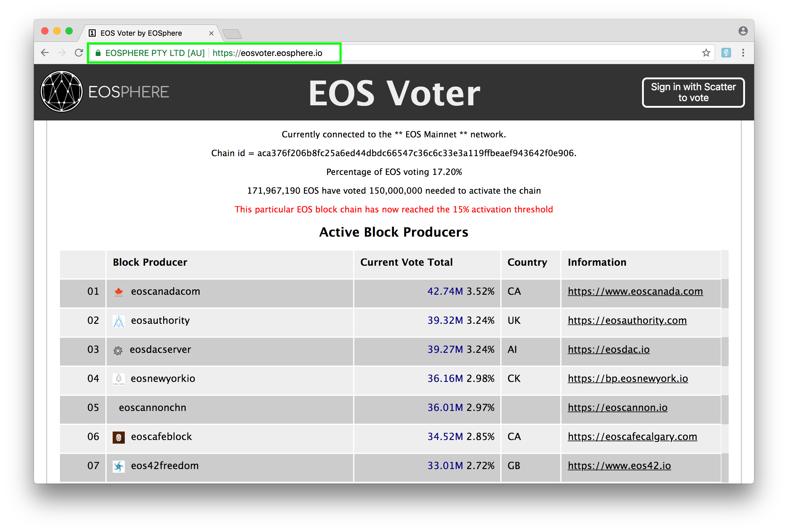This screenshot has height=532, width=788.
Task: Click the eos42freedom producer name
Action: click(x=165, y=466)
